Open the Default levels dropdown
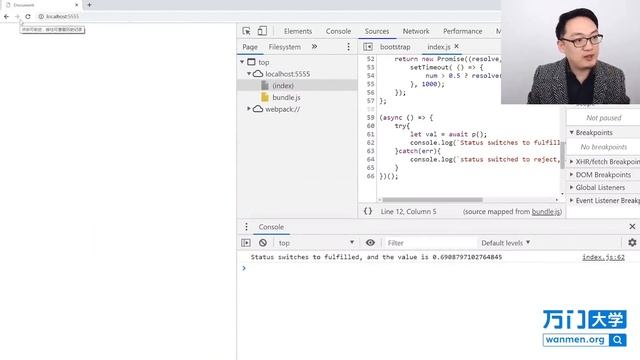The height and width of the screenshot is (360, 640). [x=505, y=243]
